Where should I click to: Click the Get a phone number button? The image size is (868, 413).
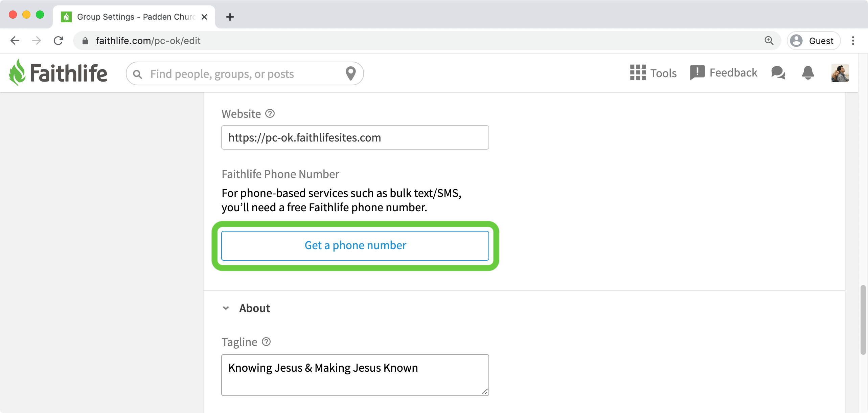[355, 246]
